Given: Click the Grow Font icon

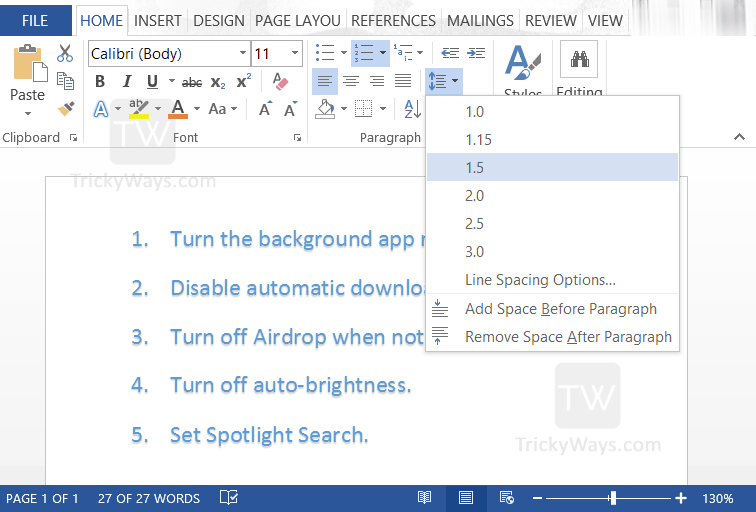Looking at the screenshot, I should [266, 109].
